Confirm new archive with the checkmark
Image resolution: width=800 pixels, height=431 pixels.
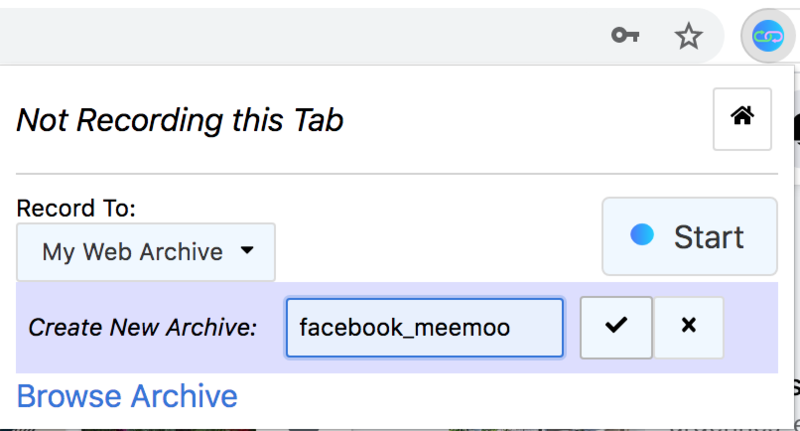point(616,326)
